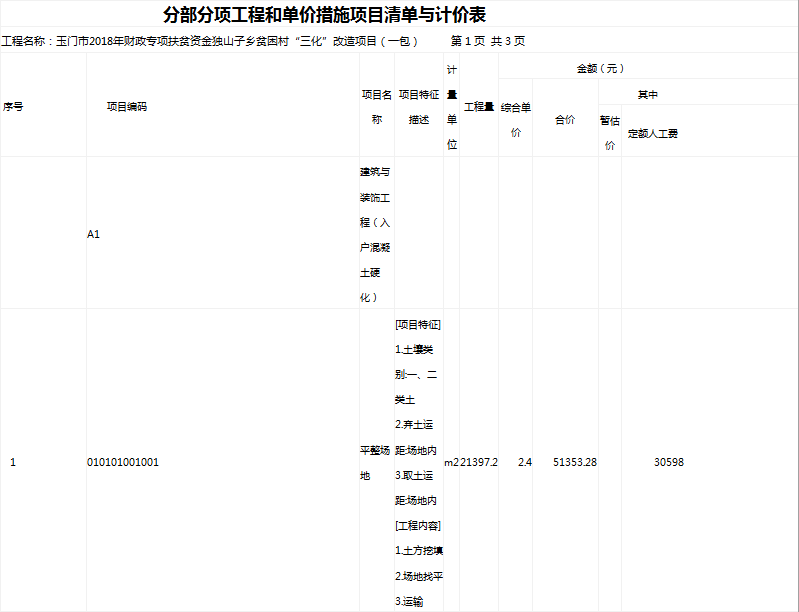Select item code cell 010101001001
Screen dimensions: 799x612
tap(123, 462)
